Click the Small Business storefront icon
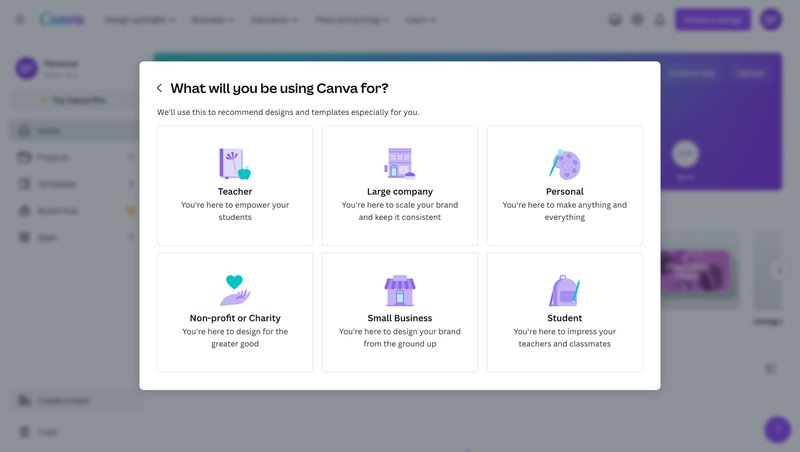Image resolution: width=800 pixels, height=452 pixels. [399, 290]
